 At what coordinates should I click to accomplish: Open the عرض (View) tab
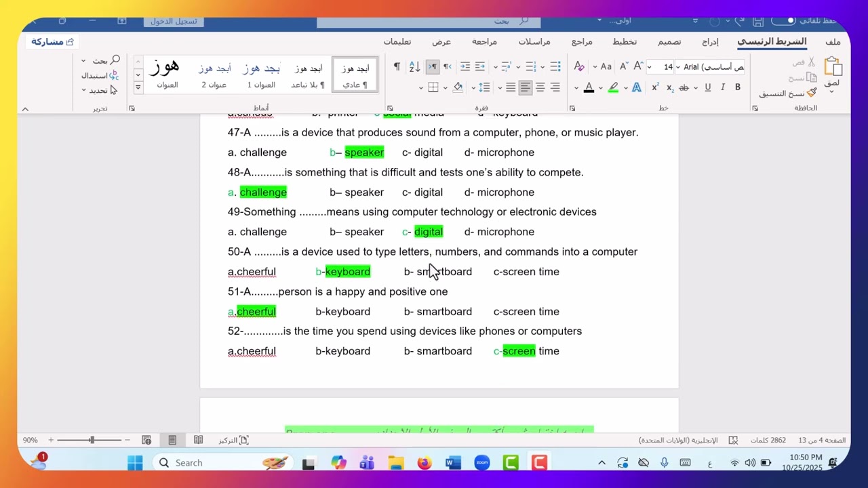441,42
